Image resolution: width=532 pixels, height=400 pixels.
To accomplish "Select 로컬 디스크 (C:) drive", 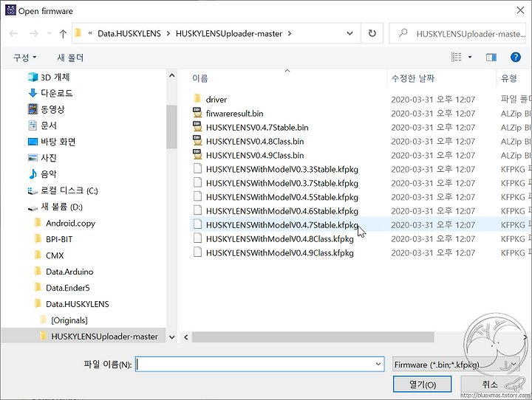I will pyautogui.click(x=63, y=190).
